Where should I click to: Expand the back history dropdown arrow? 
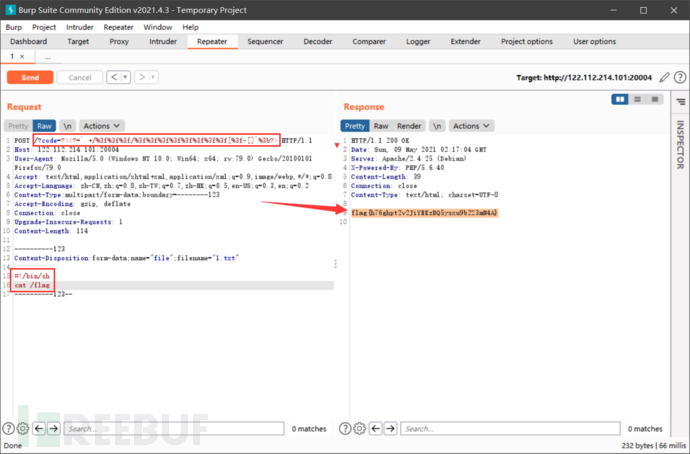click(125, 77)
